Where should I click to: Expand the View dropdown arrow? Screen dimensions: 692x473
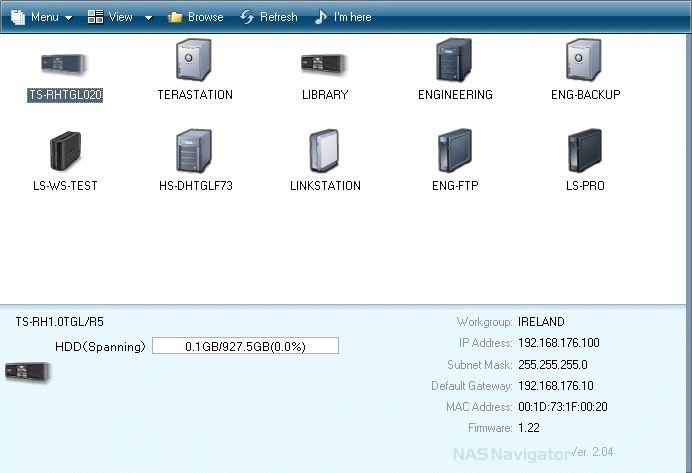[149, 18]
